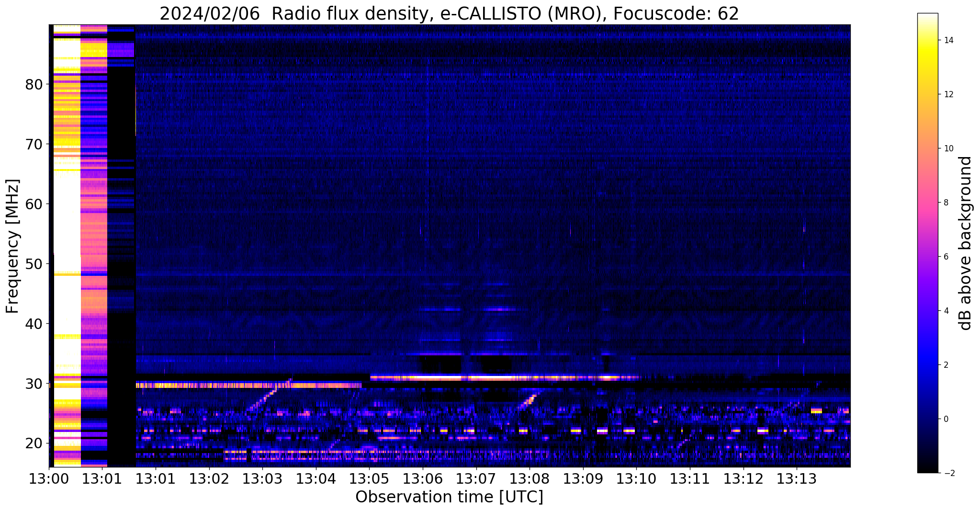Click the 13:13 time tick label
Screen dimensions: 980x511
tap(797, 479)
